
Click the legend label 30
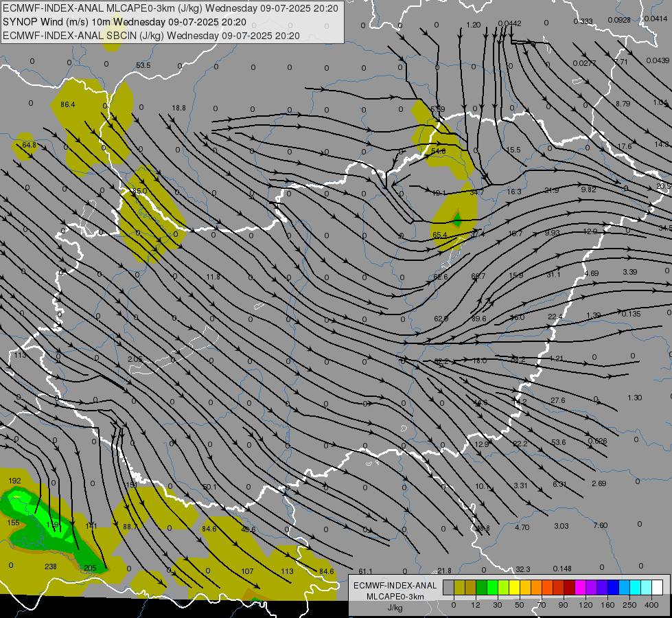tap(497, 605)
